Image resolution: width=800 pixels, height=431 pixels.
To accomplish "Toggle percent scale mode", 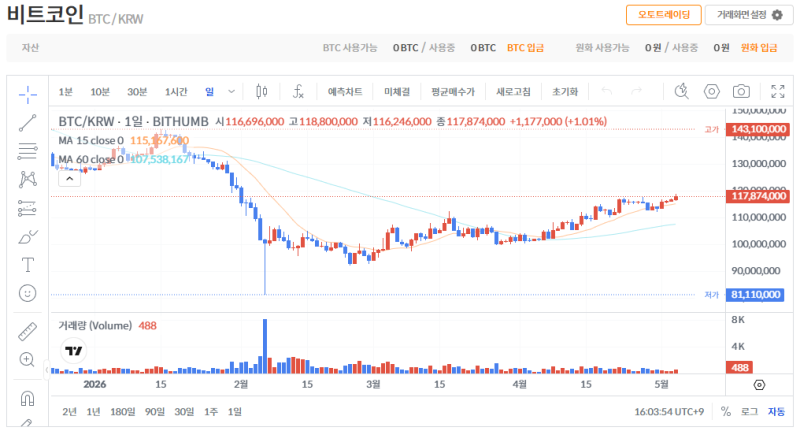I will point(726,412).
